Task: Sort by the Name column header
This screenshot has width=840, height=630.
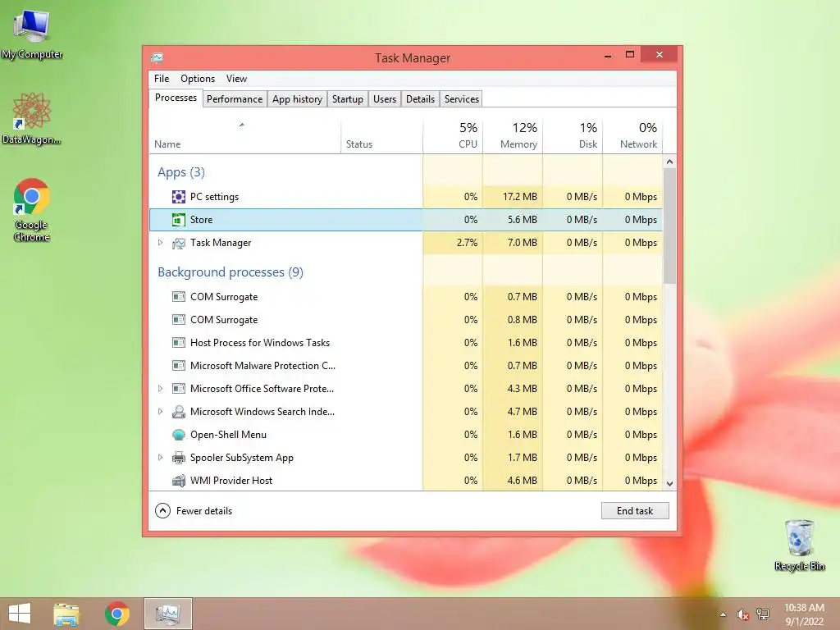Action: [244, 137]
